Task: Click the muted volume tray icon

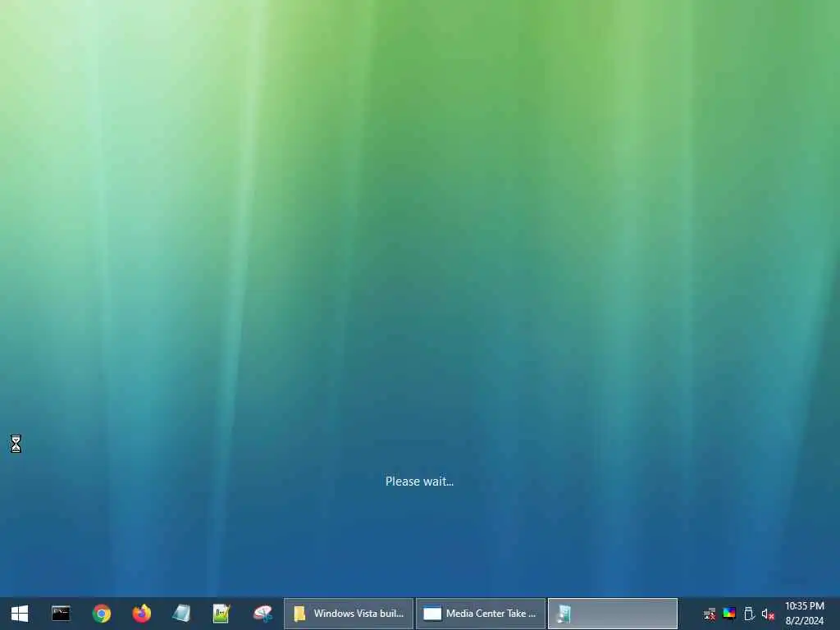Action: click(768, 614)
